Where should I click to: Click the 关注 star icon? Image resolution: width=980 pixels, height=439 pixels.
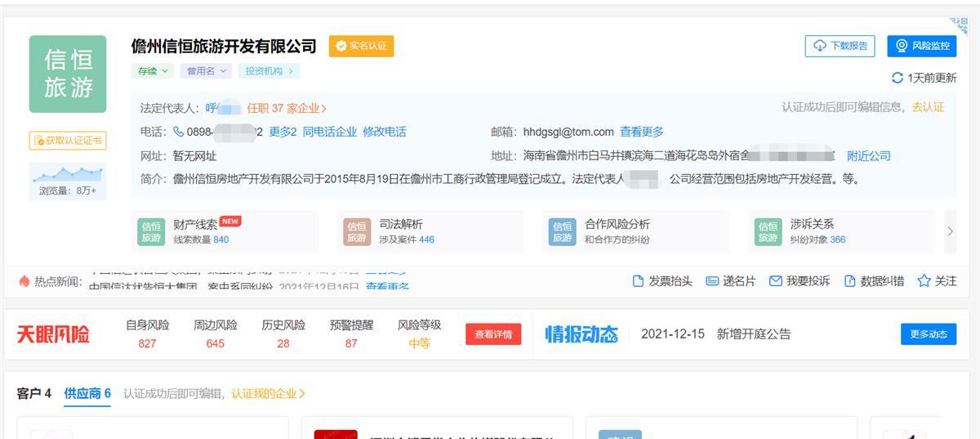(x=924, y=281)
